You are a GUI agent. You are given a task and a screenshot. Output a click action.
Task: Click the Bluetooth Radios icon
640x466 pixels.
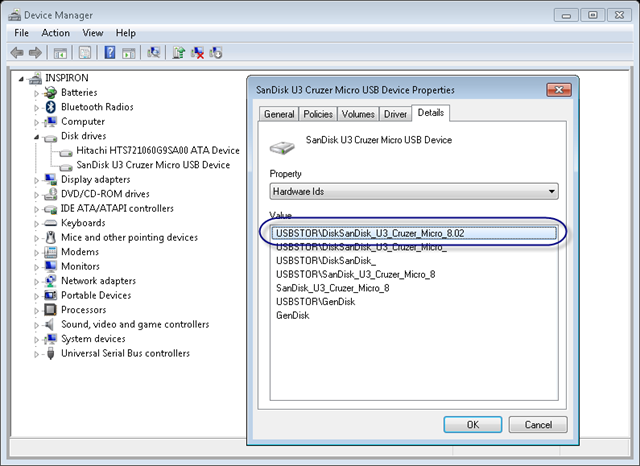pos(50,107)
